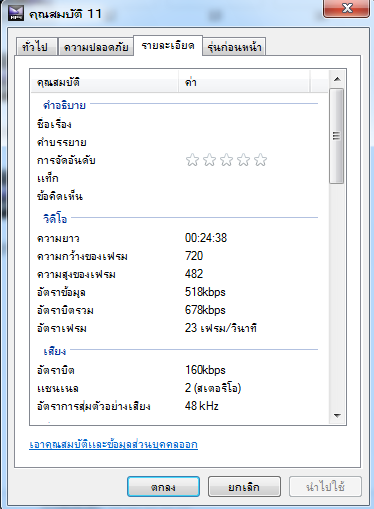Click the แท็ก property row
This screenshot has width=374, height=509.
point(177,178)
